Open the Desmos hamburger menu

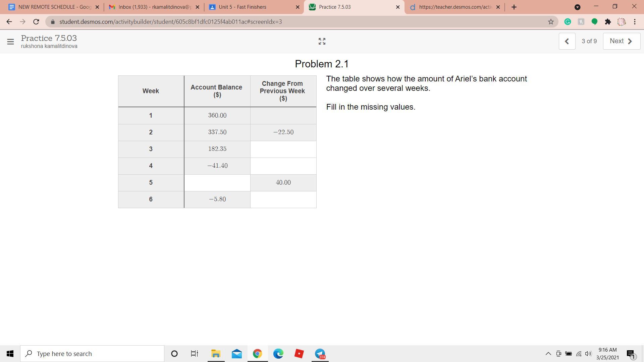(10, 42)
